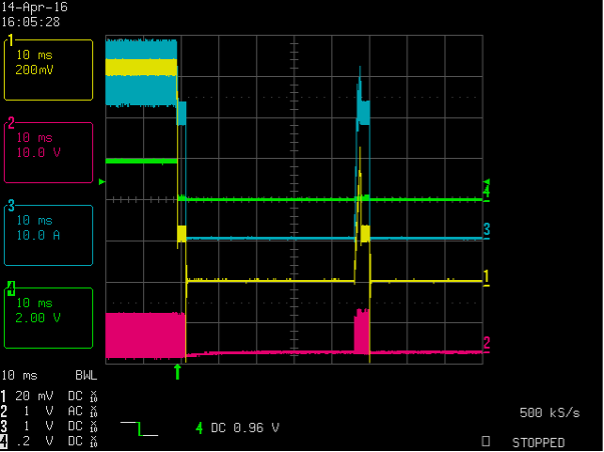The image size is (604, 452).
Task: Click the 10 ms timebase readout at bottom left
Action: [x=19, y=376]
